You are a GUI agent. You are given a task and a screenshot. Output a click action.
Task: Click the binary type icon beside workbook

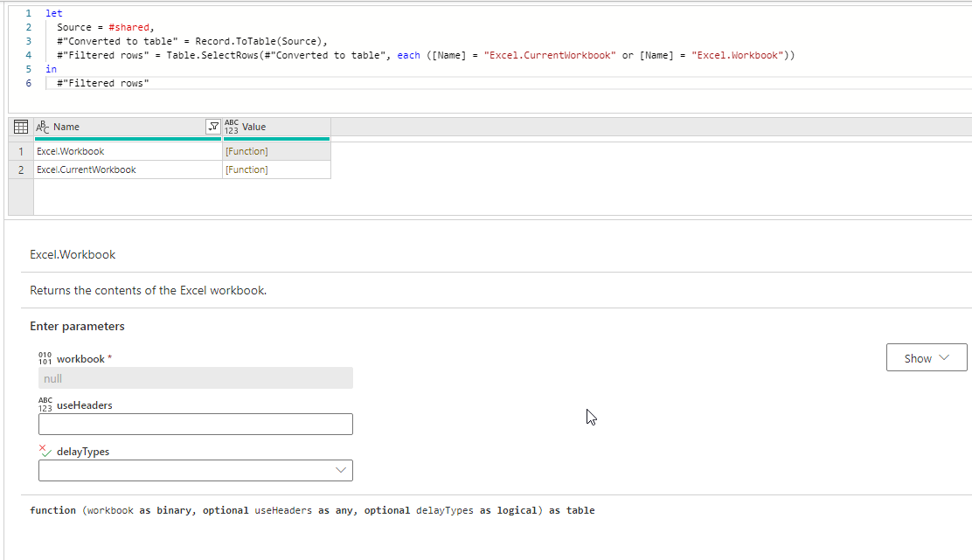click(x=45, y=359)
